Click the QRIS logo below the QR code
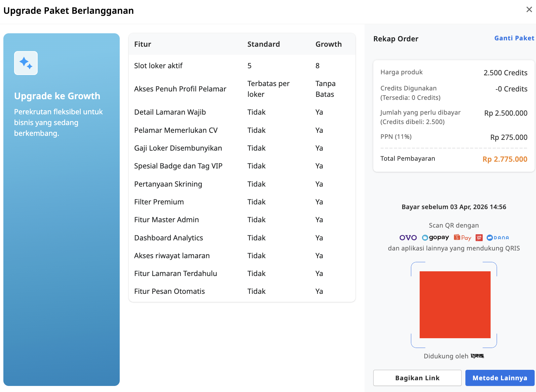Image resolution: width=536 pixels, height=392 pixels. [x=477, y=356]
